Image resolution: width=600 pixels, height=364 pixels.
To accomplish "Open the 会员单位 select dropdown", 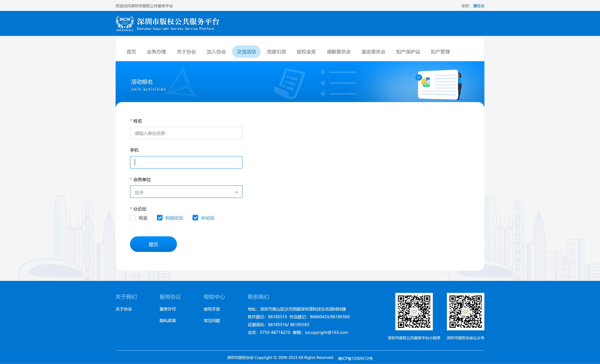I will coord(186,192).
